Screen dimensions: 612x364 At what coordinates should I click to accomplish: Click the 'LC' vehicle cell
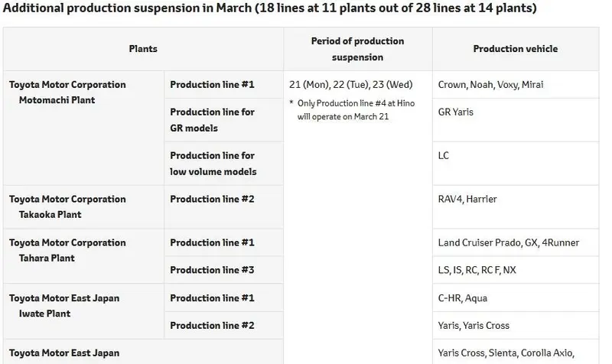pyautogui.click(x=516, y=164)
